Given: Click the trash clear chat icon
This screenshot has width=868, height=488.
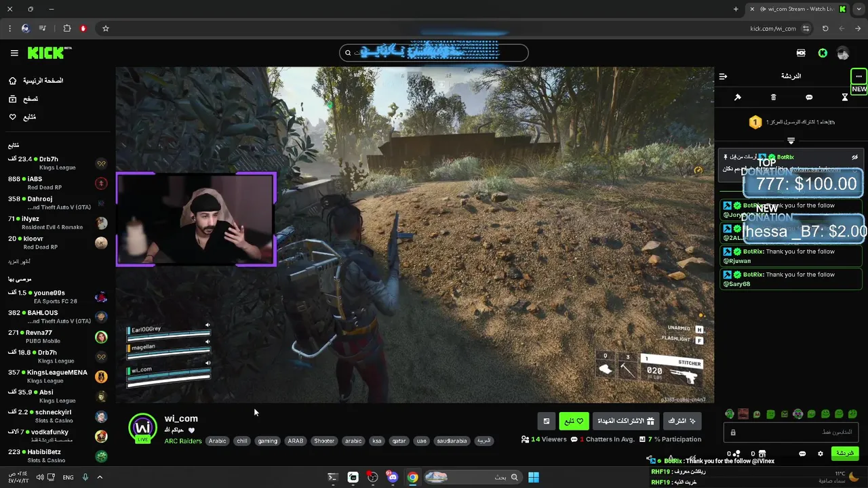Looking at the screenshot, I should (774, 98).
